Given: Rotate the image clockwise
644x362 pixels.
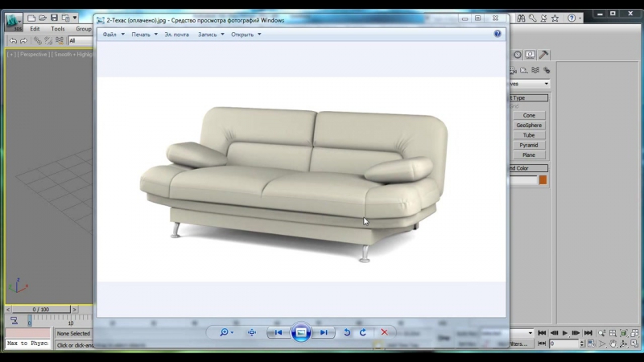Looking at the screenshot, I should pos(363,332).
